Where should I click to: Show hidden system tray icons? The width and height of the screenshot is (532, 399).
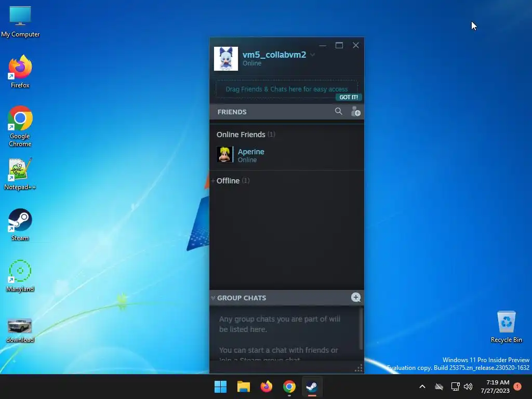pos(422,387)
